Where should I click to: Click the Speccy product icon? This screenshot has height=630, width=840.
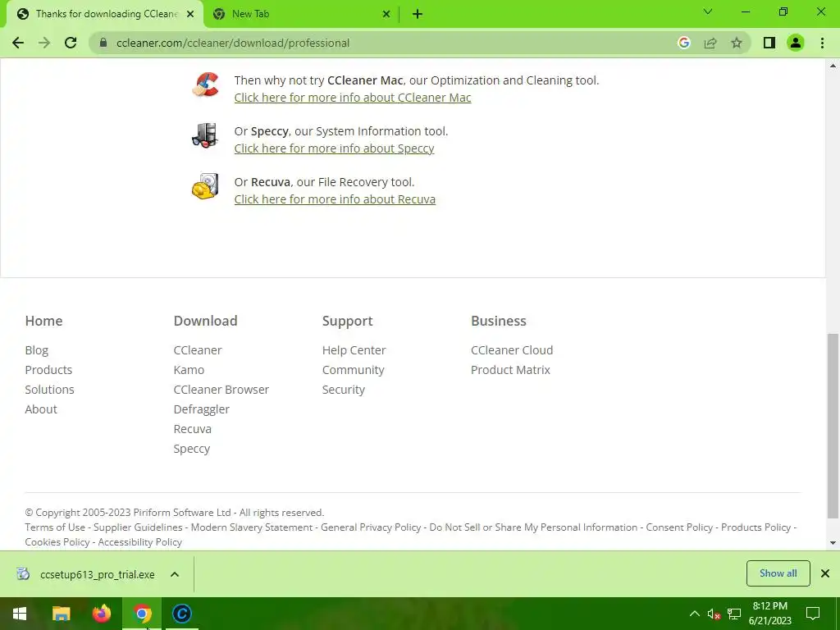205,135
